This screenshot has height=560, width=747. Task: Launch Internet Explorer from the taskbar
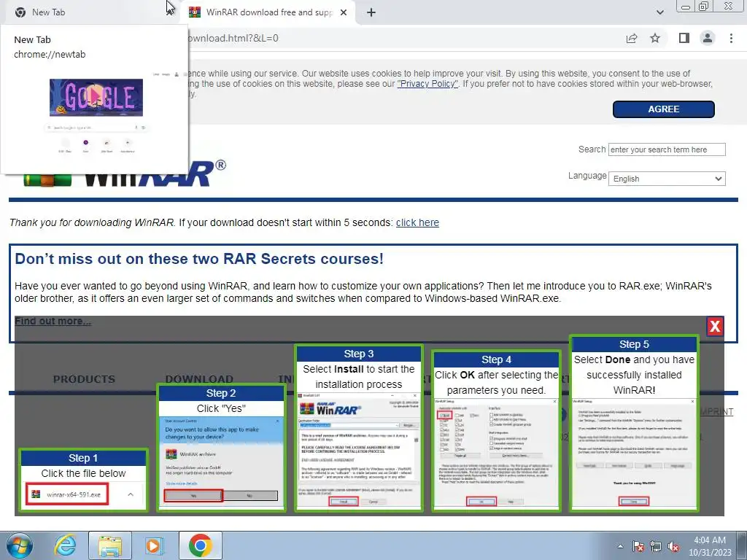click(x=65, y=545)
